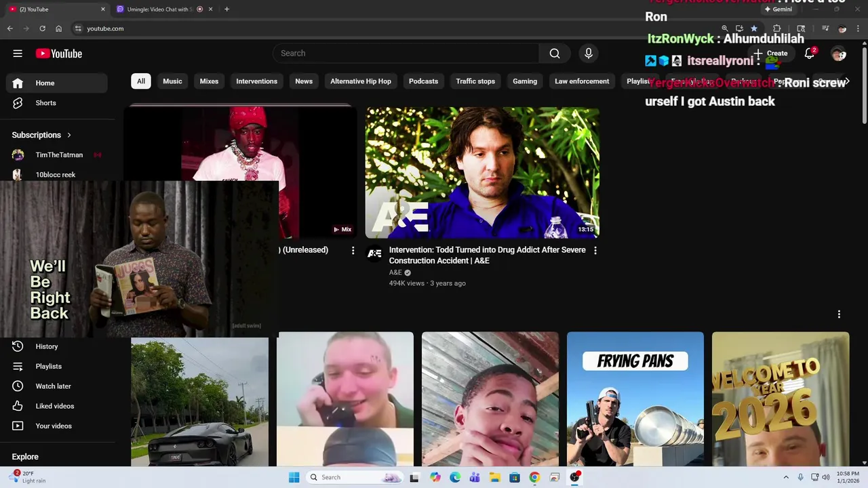Open 10blocc reek subscription

(57, 175)
